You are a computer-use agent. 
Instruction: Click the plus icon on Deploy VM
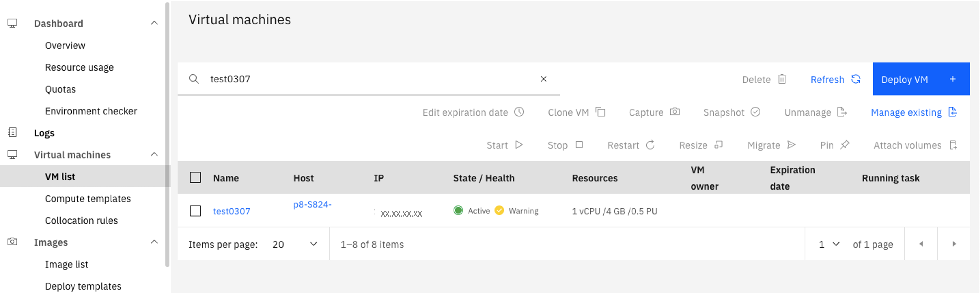pos(953,79)
